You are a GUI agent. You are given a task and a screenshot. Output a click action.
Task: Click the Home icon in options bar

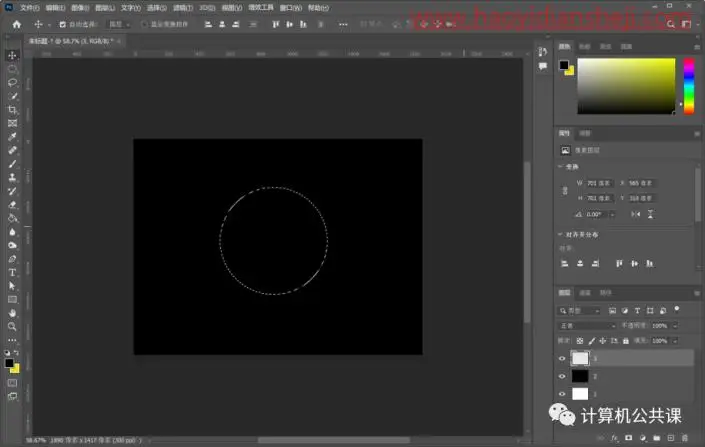tap(17, 24)
